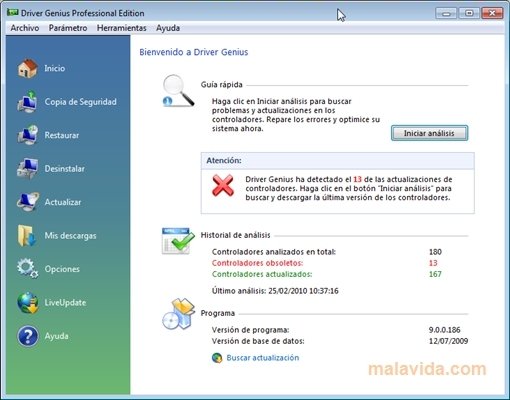This screenshot has width=510, height=400.
Task: Open the Parámetro menu
Action: coord(68,28)
